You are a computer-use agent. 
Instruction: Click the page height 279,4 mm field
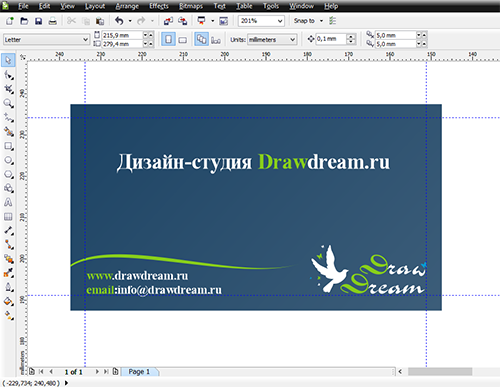122,44
